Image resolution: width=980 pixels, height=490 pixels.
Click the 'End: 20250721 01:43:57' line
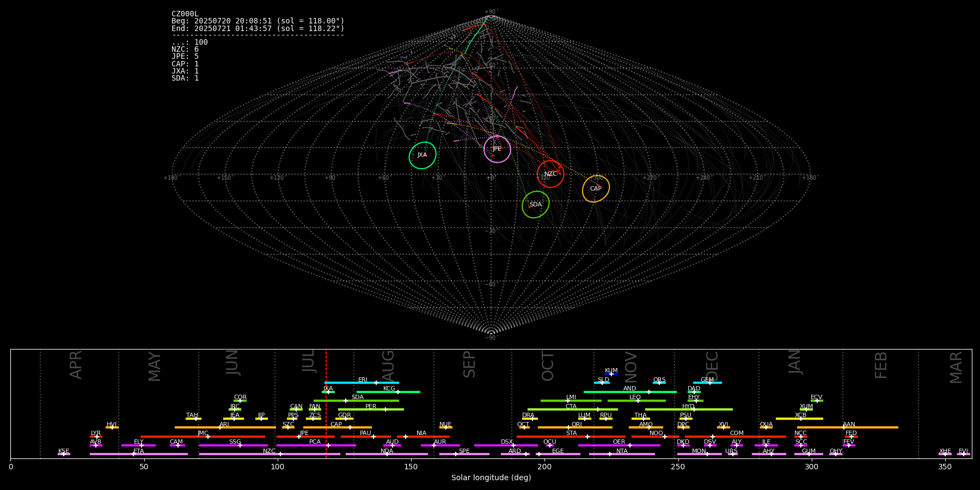click(x=258, y=28)
